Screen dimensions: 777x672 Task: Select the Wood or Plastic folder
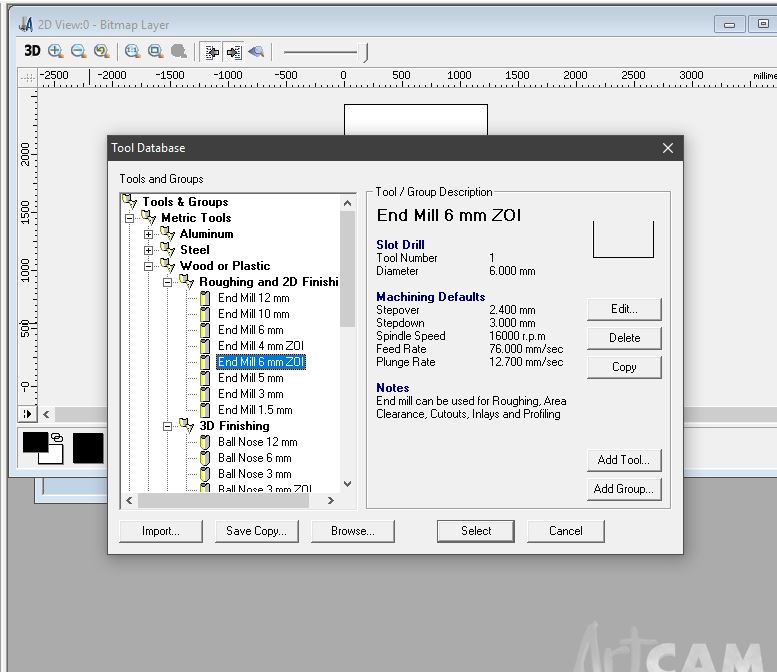(225, 266)
